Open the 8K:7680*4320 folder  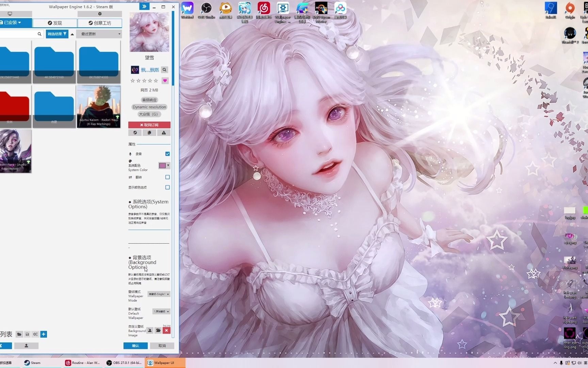pos(99,62)
